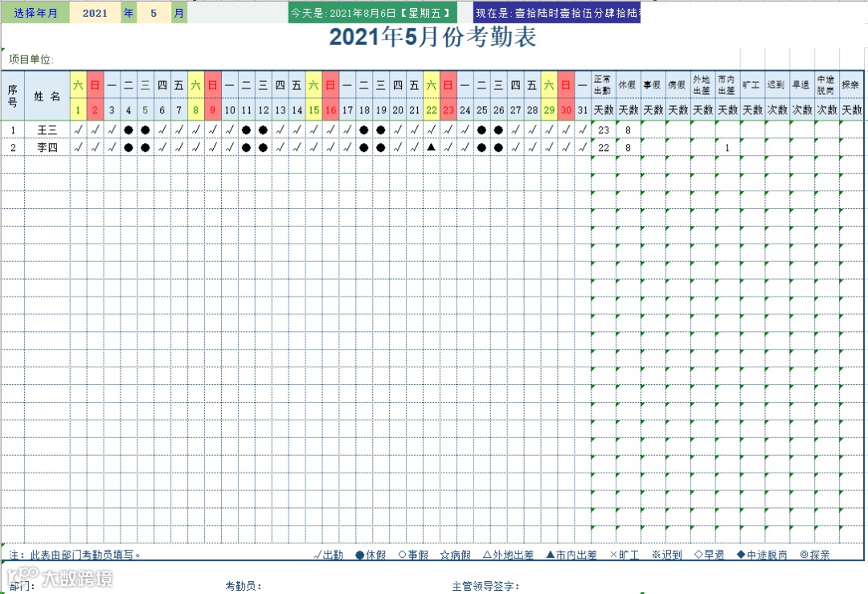This screenshot has width=868, height=594.
Task: Select the day 22 date header
Action: (x=432, y=110)
